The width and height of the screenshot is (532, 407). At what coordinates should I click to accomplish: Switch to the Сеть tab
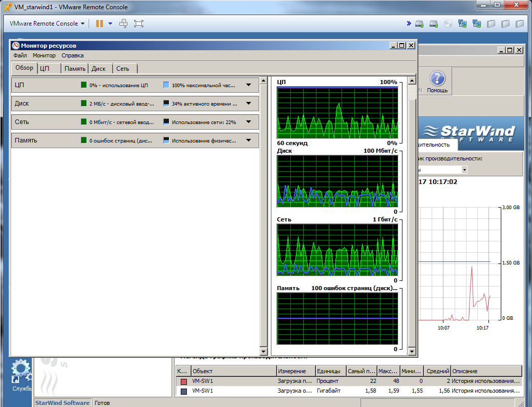[125, 68]
